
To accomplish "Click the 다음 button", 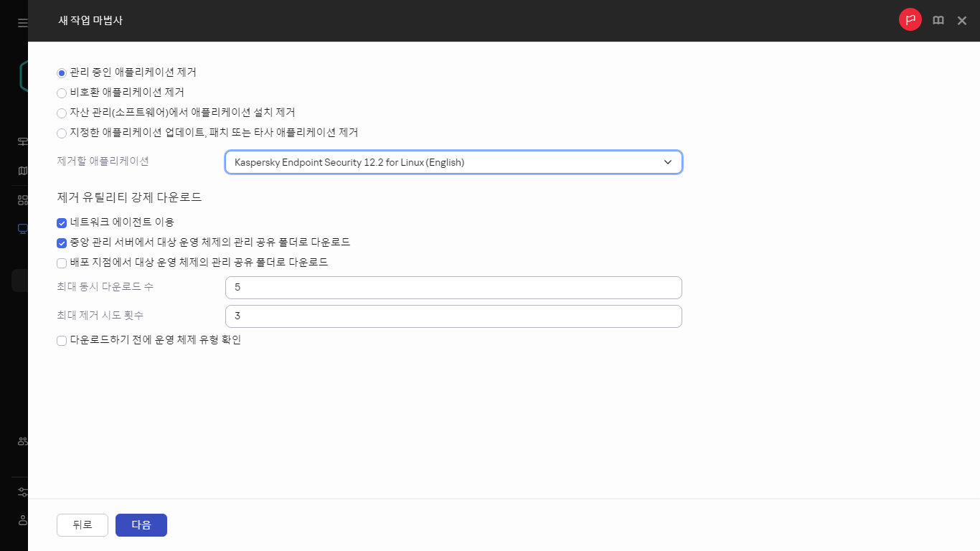I will [141, 524].
